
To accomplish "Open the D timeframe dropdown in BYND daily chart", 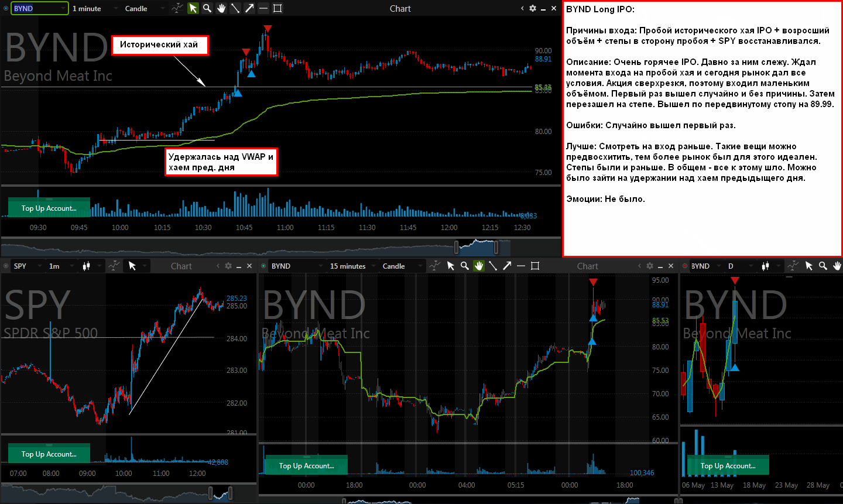I will point(741,266).
